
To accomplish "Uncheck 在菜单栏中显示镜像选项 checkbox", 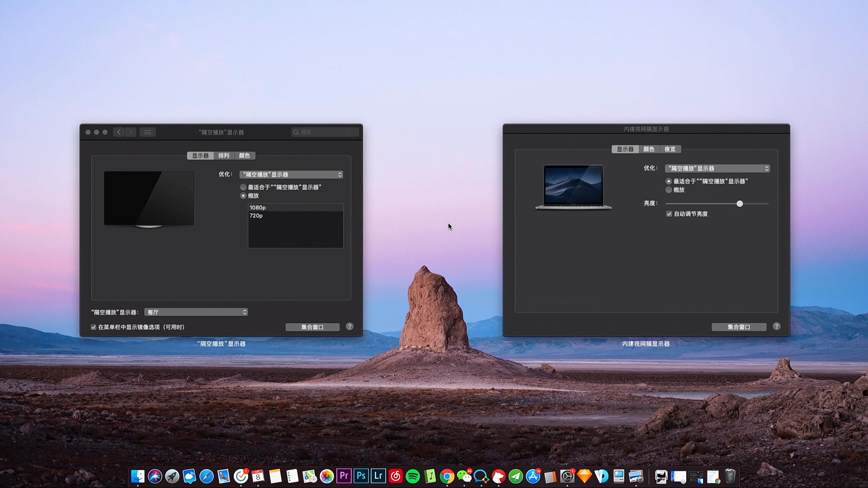I will (94, 327).
